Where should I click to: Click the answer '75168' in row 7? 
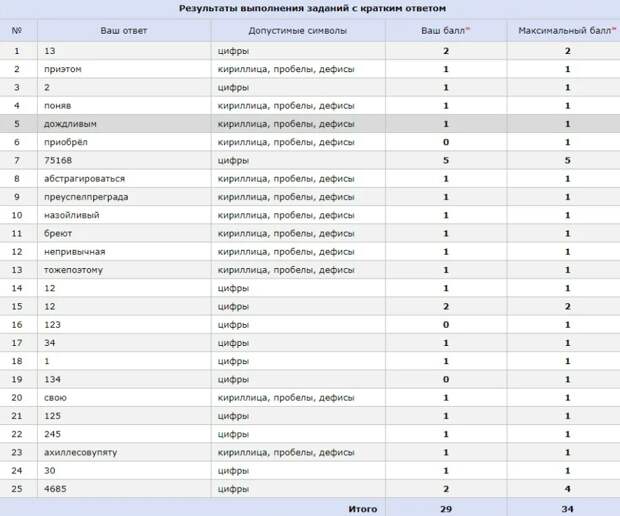pyautogui.click(x=58, y=161)
